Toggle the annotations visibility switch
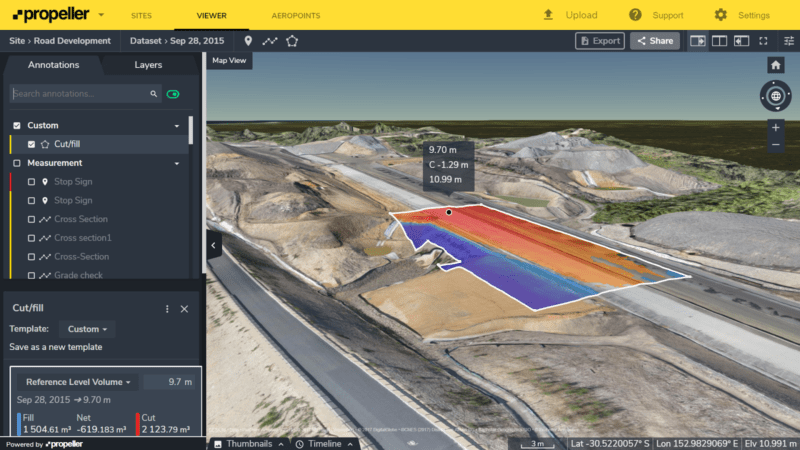Viewport: 800px width, 450px height. coord(173,94)
